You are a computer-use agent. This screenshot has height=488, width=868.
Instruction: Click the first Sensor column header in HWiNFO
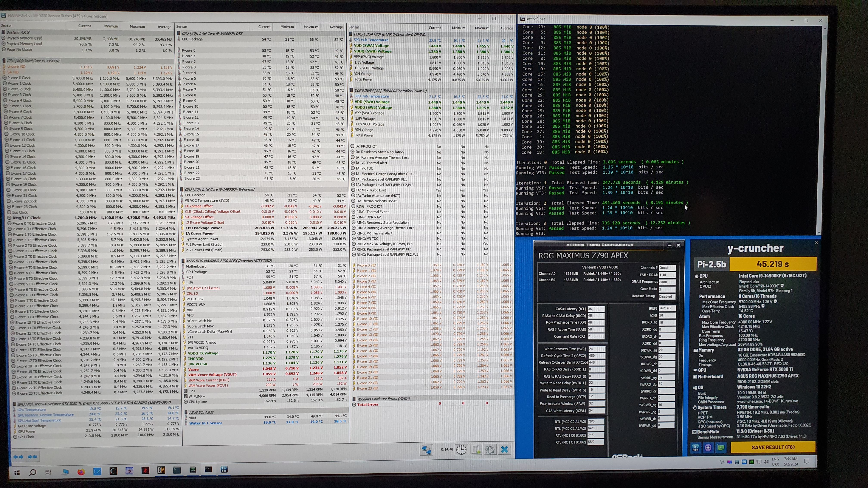coord(6,25)
